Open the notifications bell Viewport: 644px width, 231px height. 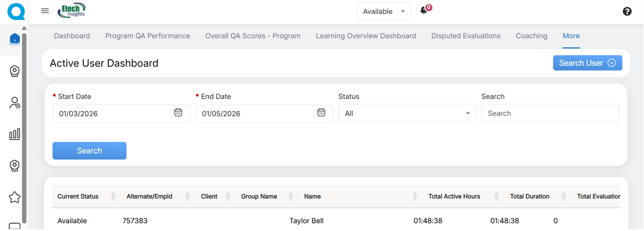point(424,11)
